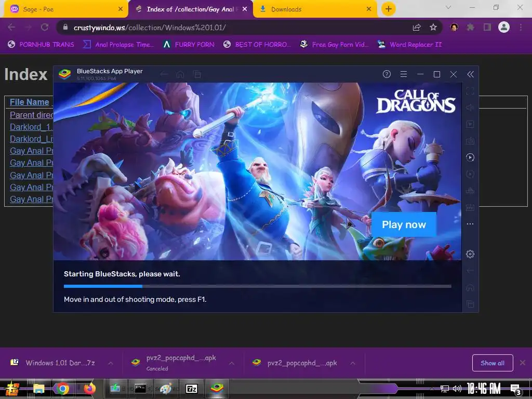Click Show all downloads
Viewport: 532px width, 399px height.
tap(493, 363)
